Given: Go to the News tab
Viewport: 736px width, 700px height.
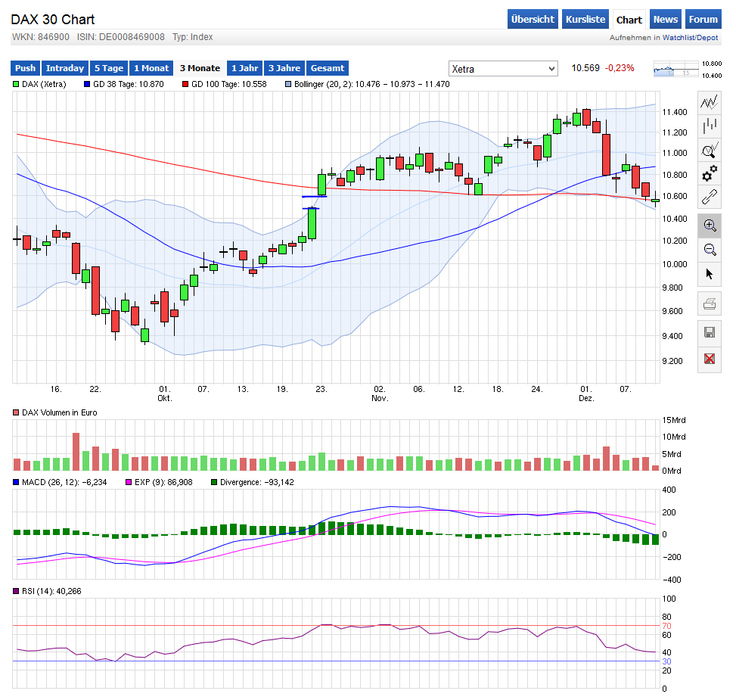Looking at the screenshot, I should coord(666,19).
